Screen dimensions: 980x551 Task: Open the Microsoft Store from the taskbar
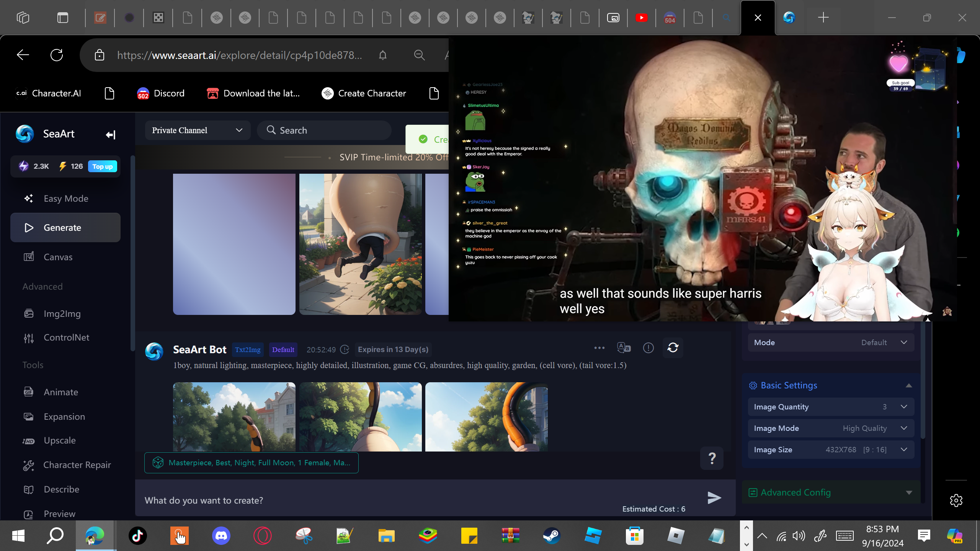click(x=634, y=536)
